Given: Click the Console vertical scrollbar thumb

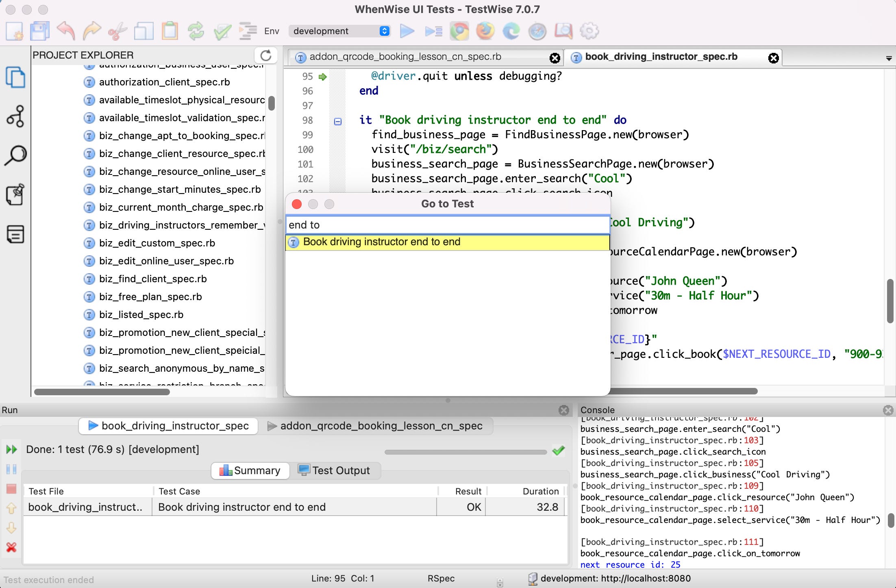Looking at the screenshot, I should point(891,520).
